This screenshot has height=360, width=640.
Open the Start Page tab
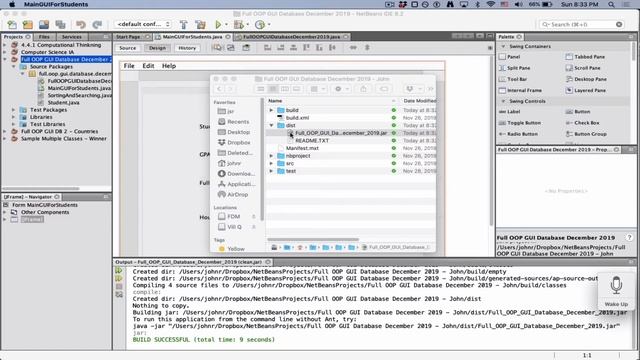point(128,37)
